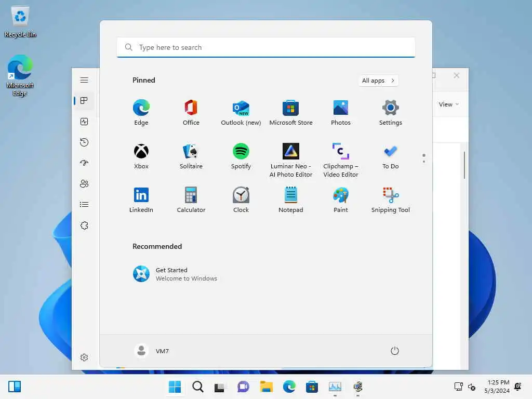Open Microsoft Edge from the taskbar
The image size is (532, 399).
tap(289, 387)
